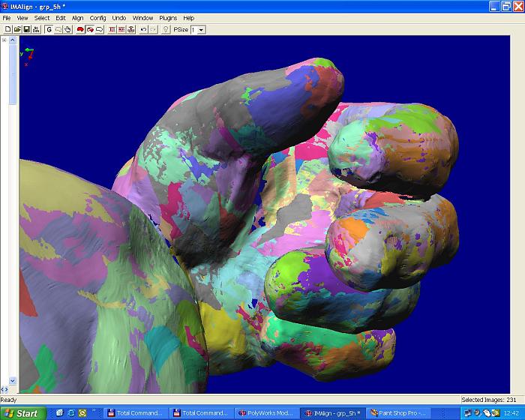Click the light bulb toolbar icon

[x=166, y=29]
